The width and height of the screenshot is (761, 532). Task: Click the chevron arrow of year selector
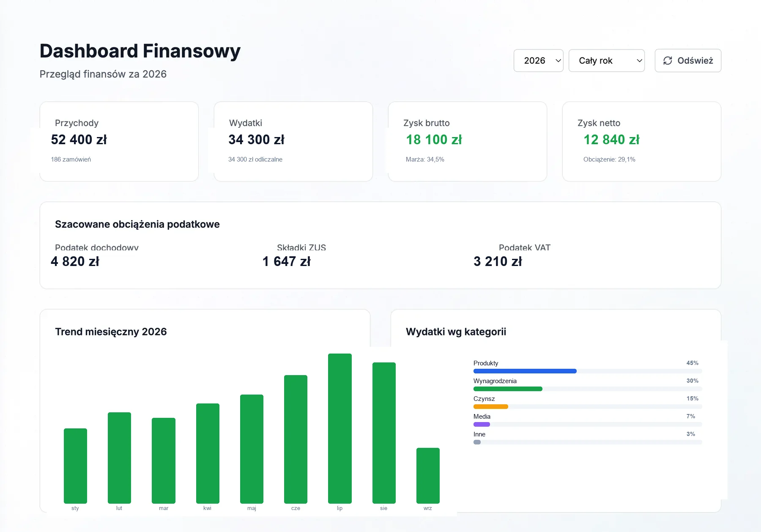[x=558, y=60]
